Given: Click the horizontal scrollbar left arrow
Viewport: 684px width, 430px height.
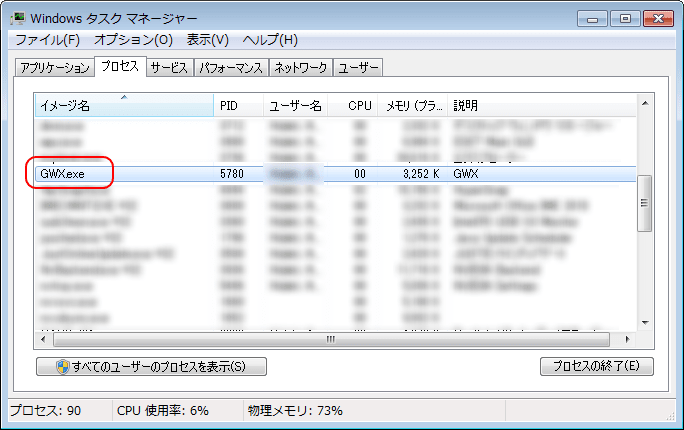Looking at the screenshot, I should coord(43,339).
